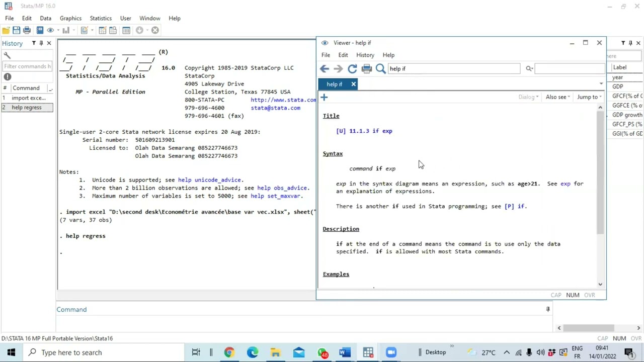Expand the 'Jump to' dropdown
This screenshot has height=362, width=644.
pos(589,97)
